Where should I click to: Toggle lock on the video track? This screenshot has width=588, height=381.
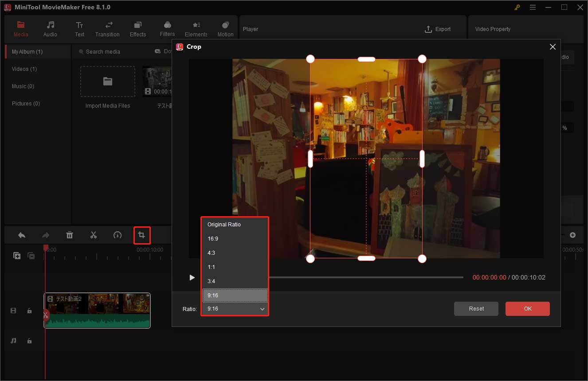click(29, 311)
